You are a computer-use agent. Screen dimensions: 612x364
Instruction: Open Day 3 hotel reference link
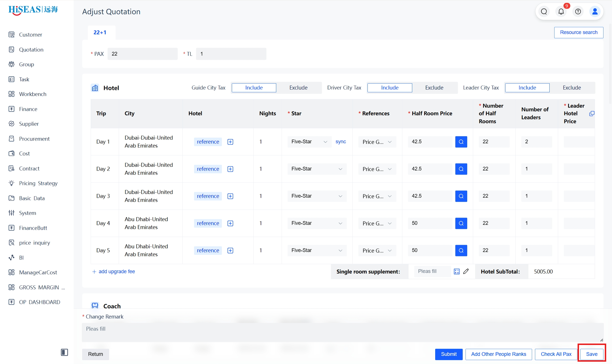208,196
